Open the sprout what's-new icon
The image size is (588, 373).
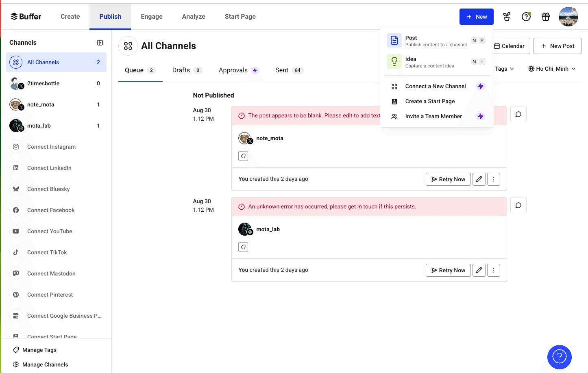[x=507, y=17]
